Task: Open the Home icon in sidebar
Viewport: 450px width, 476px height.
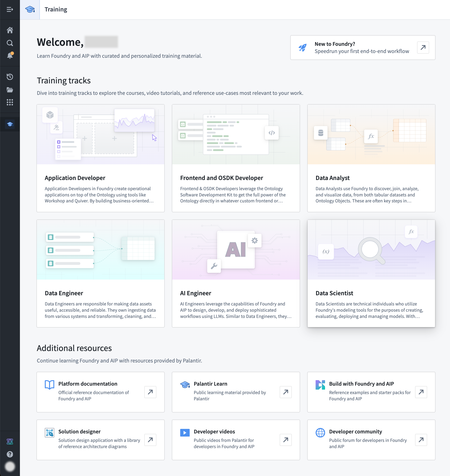Action: [10, 30]
